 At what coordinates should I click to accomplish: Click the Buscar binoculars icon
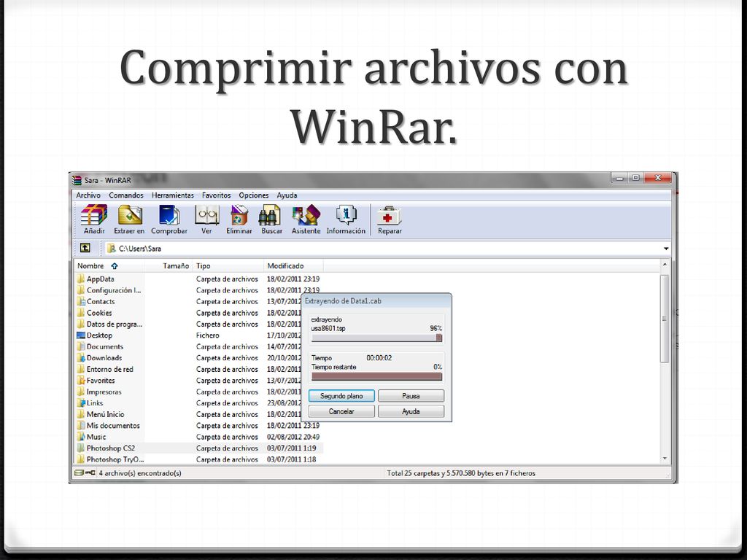click(x=270, y=215)
